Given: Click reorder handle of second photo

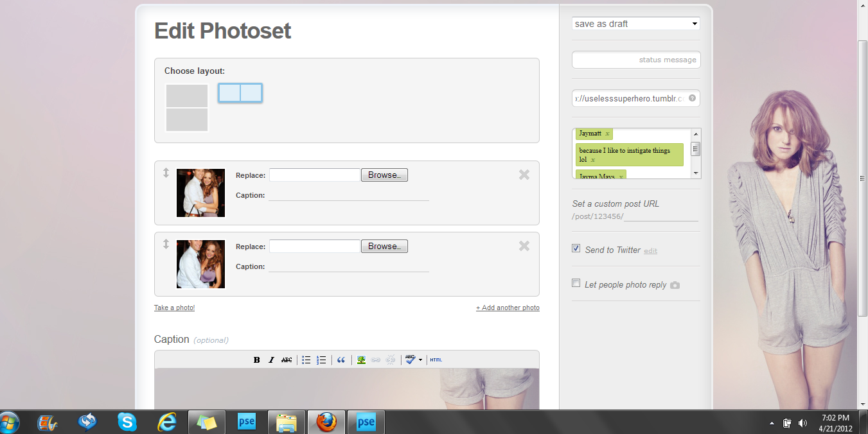Looking at the screenshot, I should (x=166, y=244).
